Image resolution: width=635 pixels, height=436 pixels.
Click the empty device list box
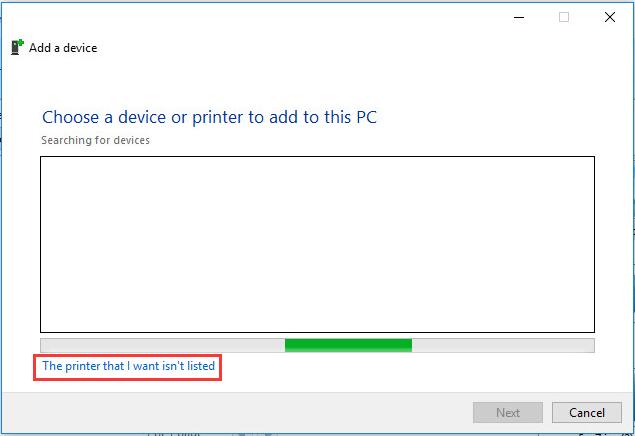pos(318,245)
